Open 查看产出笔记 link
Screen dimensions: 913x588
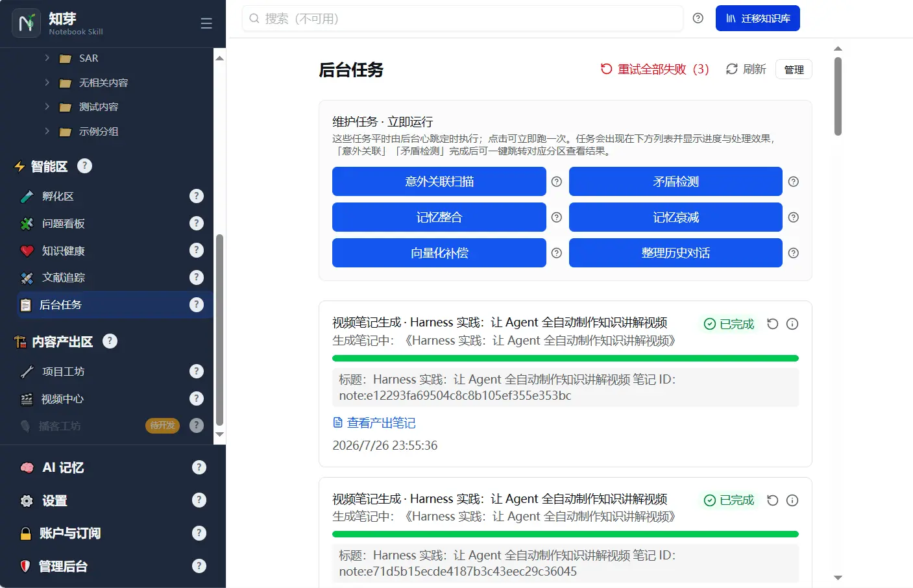pos(374,423)
